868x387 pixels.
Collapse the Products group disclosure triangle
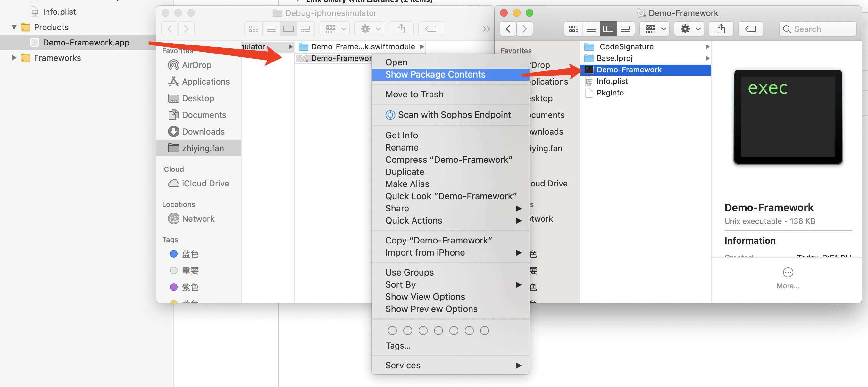click(x=14, y=27)
